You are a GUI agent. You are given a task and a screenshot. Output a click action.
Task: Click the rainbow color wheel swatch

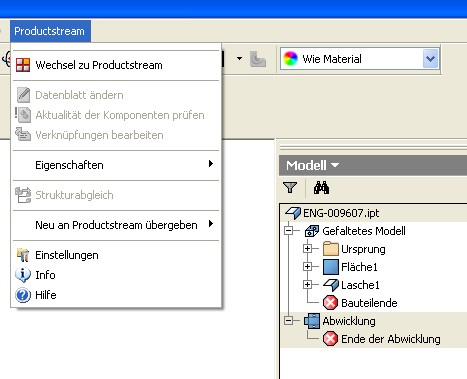290,59
